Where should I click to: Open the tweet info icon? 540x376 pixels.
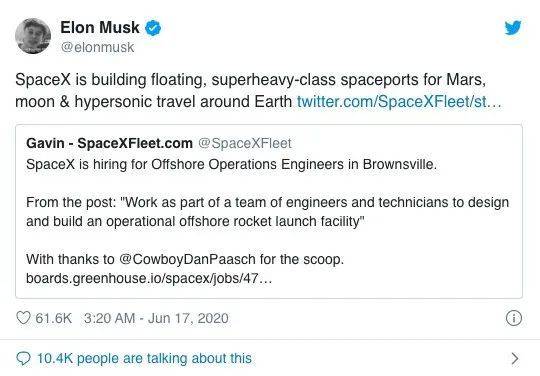[x=513, y=318]
